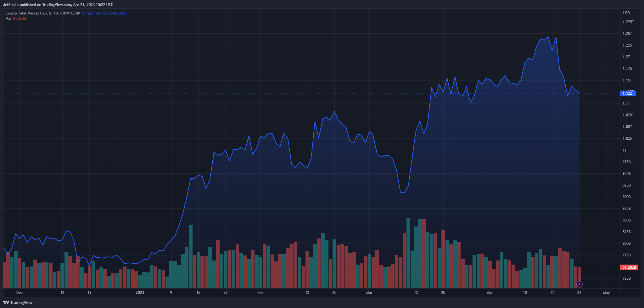
Task: Click the 1T price axis label
Action: [624, 150]
